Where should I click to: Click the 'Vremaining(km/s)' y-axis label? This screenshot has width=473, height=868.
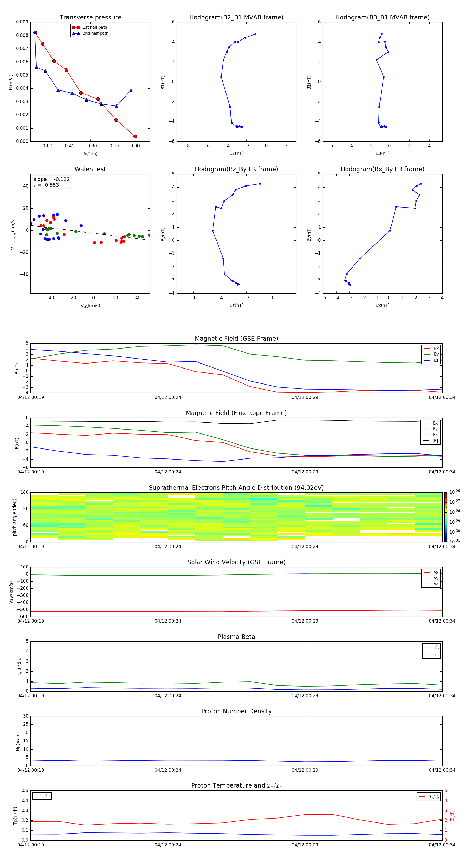(13, 234)
